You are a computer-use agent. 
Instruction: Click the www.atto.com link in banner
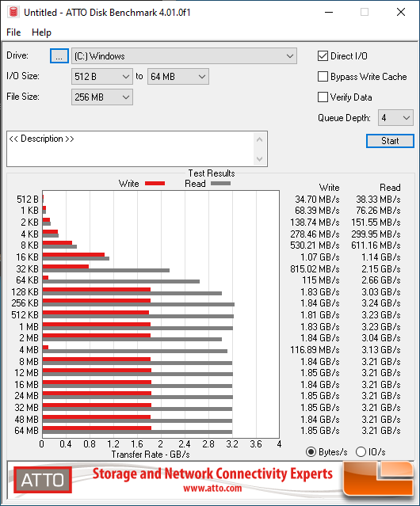click(212, 488)
